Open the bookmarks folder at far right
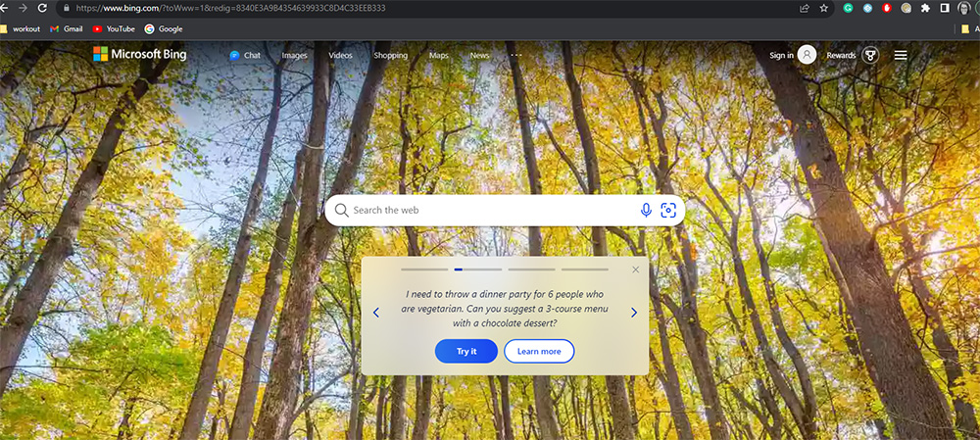Screen dimensions: 980x440 click(x=970, y=28)
